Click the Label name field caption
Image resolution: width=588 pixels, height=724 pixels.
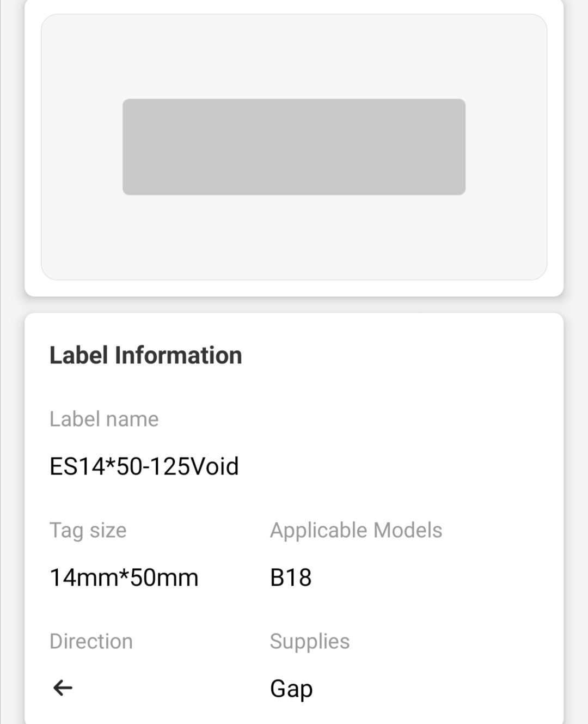tap(104, 419)
